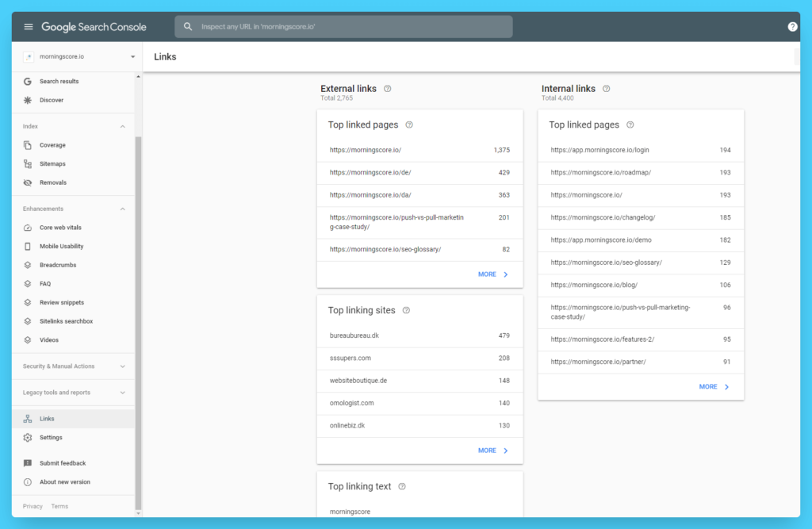
Task: Select the Core web vitals icon
Action: pos(29,227)
